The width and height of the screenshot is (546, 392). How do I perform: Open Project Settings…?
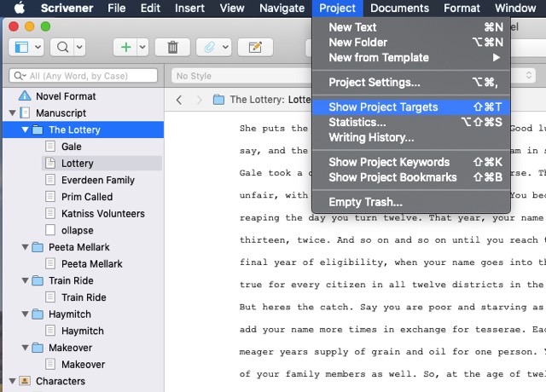[411, 83]
